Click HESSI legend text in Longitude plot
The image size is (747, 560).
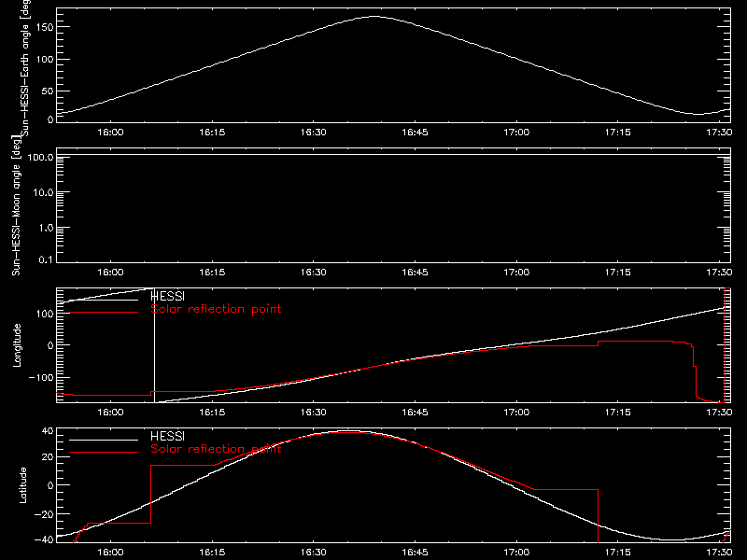(168, 296)
